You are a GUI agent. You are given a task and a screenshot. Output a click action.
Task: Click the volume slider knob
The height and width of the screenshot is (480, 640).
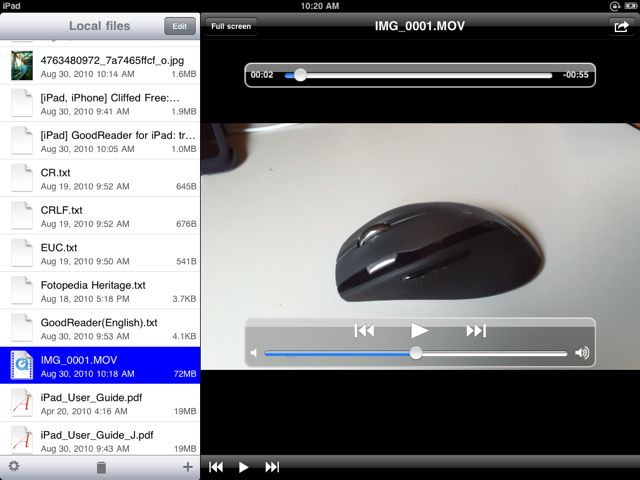pyautogui.click(x=416, y=353)
